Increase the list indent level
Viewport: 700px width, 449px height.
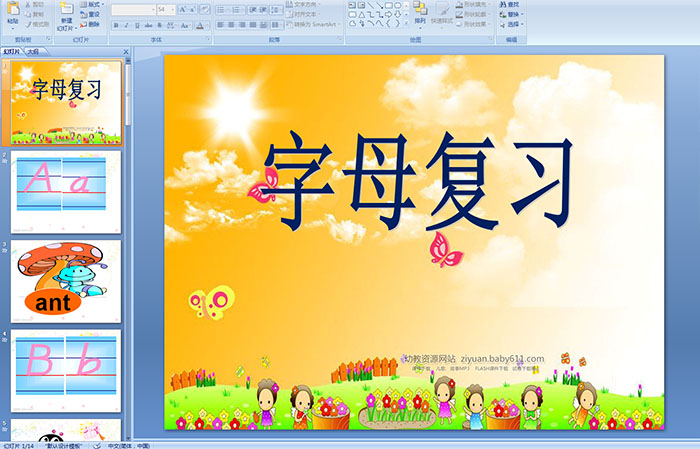[263, 9]
